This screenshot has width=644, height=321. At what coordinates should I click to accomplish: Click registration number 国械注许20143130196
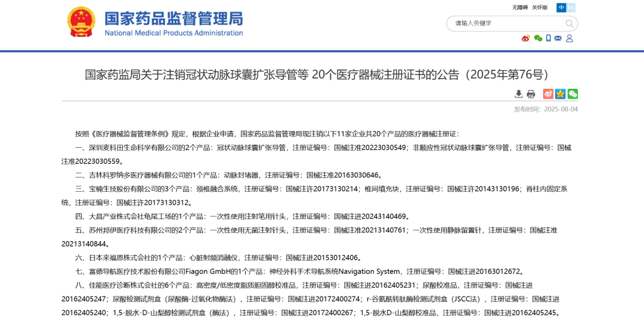point(484,189)
